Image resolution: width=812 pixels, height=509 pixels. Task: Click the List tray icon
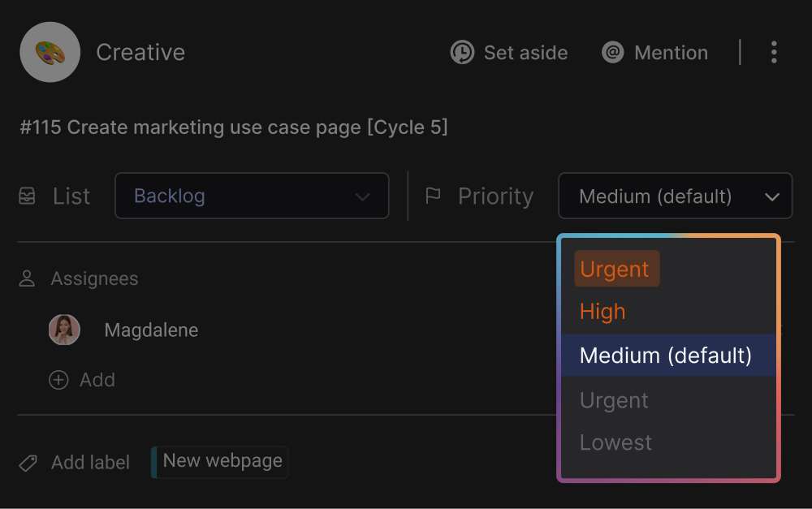click(27, 196)
